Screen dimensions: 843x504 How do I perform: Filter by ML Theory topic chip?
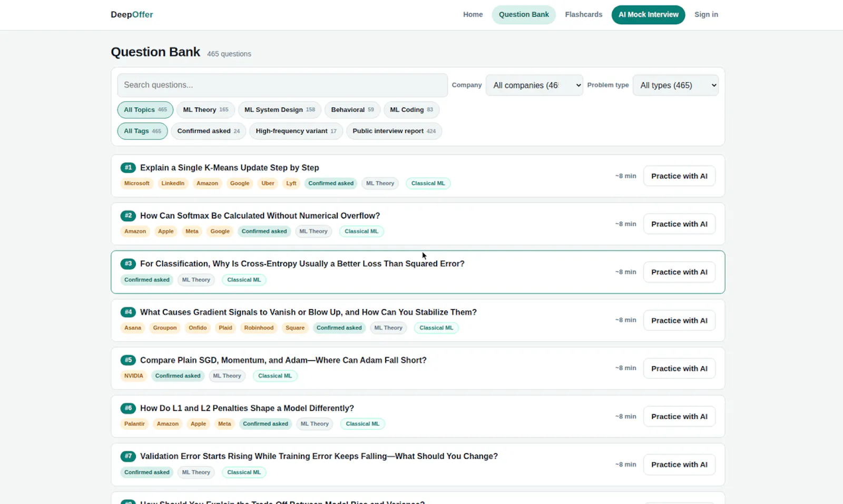click(205, 110)
